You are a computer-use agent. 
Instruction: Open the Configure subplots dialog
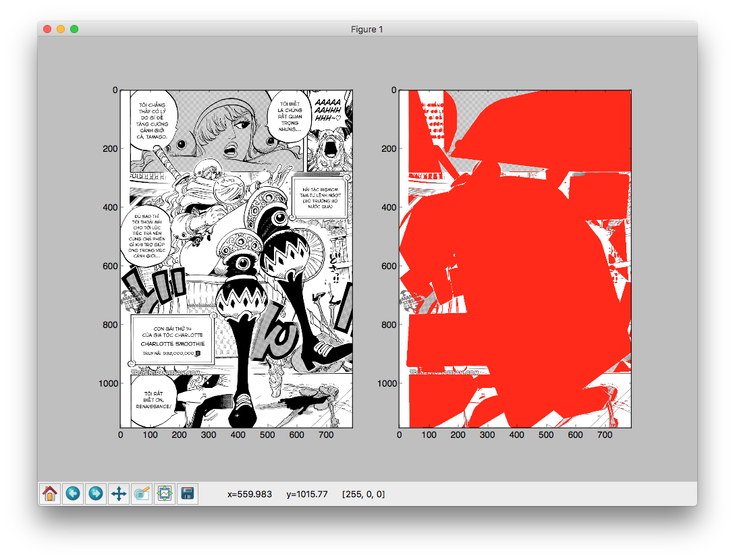tap(165, 493)
